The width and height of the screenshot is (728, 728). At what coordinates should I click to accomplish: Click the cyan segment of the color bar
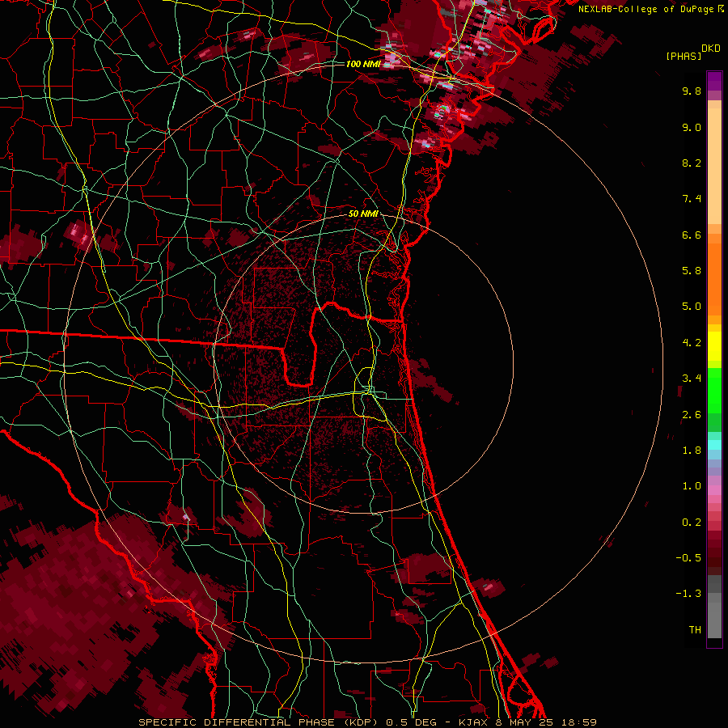coord(714,445)
